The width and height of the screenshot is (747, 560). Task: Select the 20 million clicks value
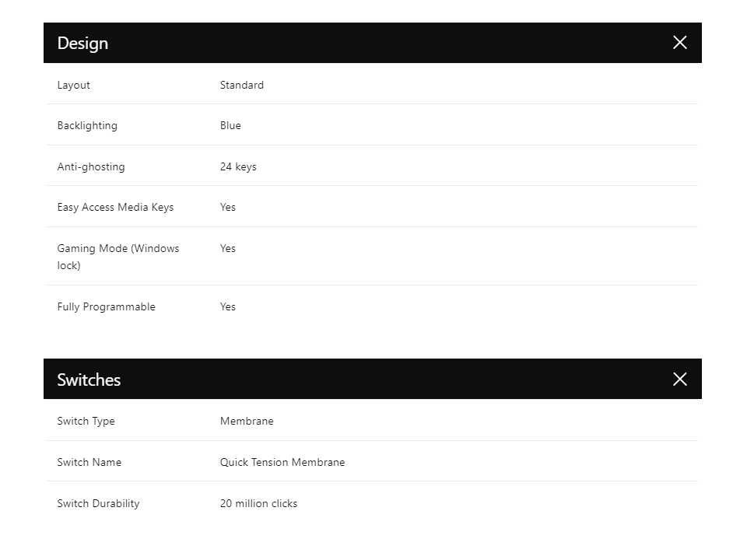(258, 503)
